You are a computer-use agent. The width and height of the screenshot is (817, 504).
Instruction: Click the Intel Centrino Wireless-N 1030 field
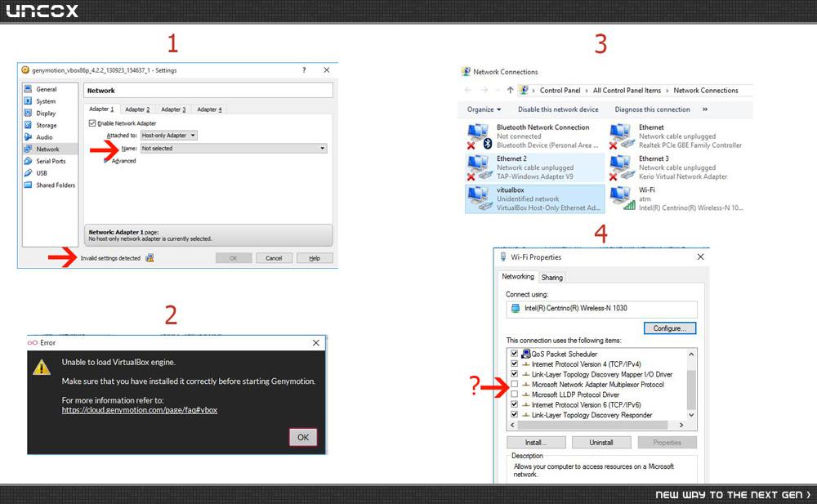point(602,309)
